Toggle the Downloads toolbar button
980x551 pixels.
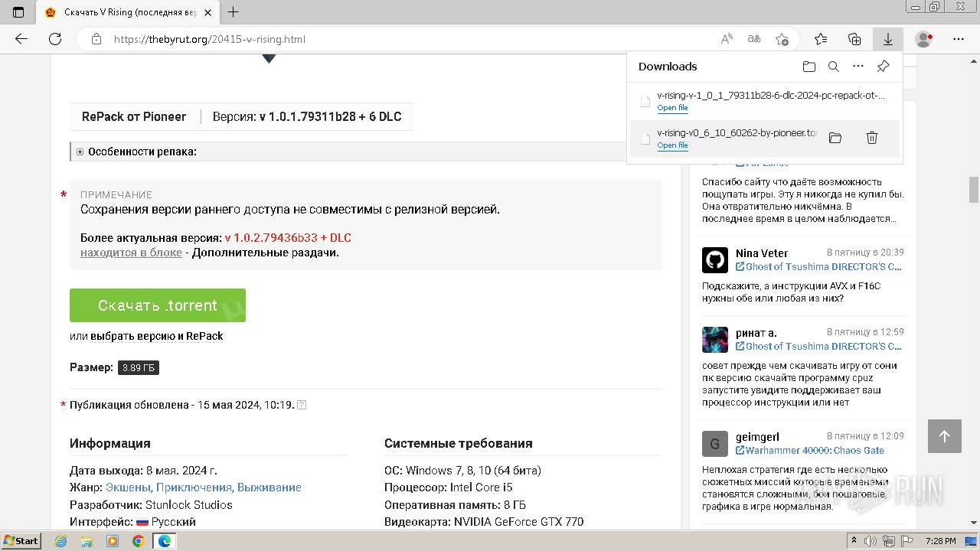coord(888,39)
